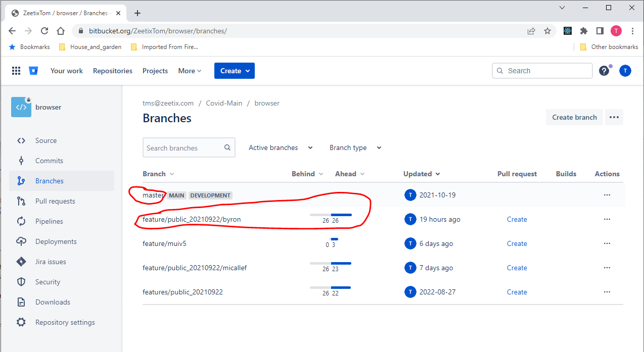
Task: Open the help question mark menu
Action: [x=604, y=71]
